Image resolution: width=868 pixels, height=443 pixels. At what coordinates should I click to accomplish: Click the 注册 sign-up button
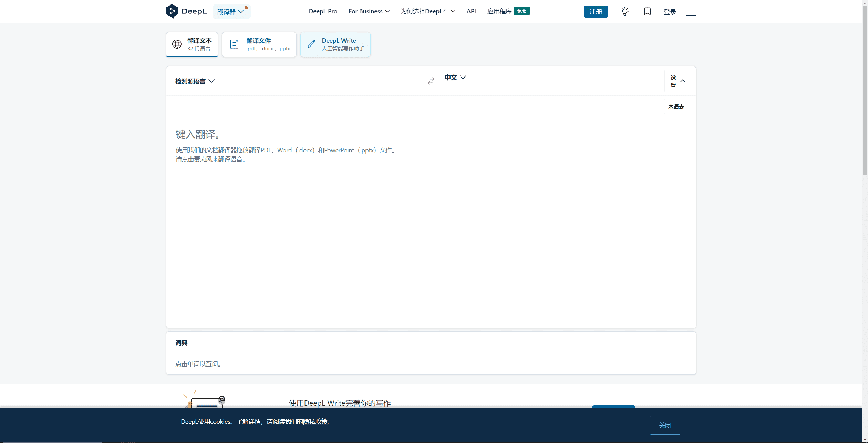[596, 12]
